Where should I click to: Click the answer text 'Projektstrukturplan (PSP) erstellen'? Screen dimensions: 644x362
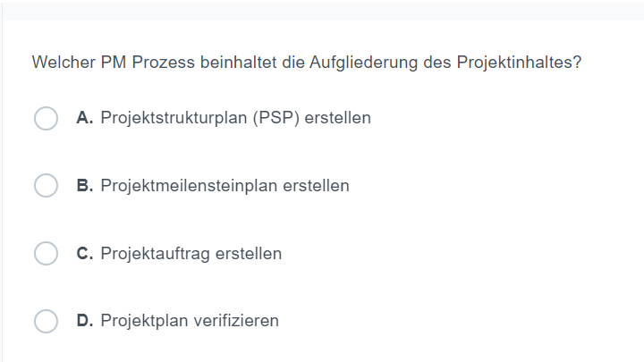click(235, 118)
